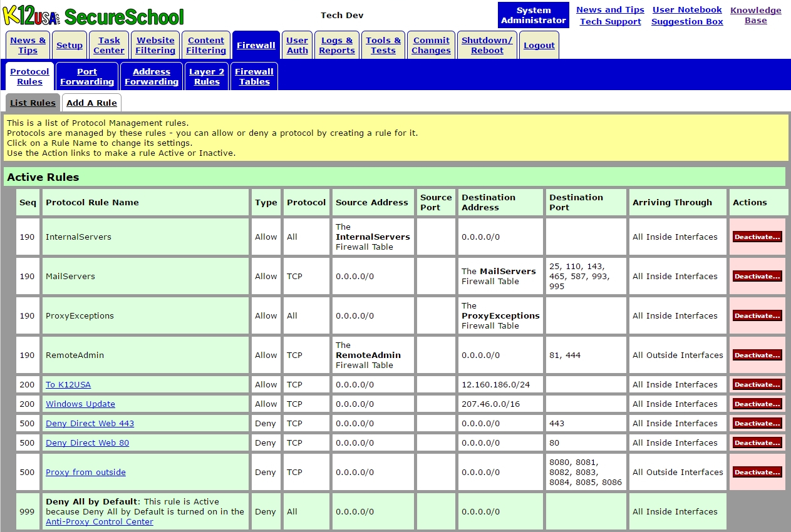
Task: Click the K12USA SecureSchool logo
Action: (94, 16)
